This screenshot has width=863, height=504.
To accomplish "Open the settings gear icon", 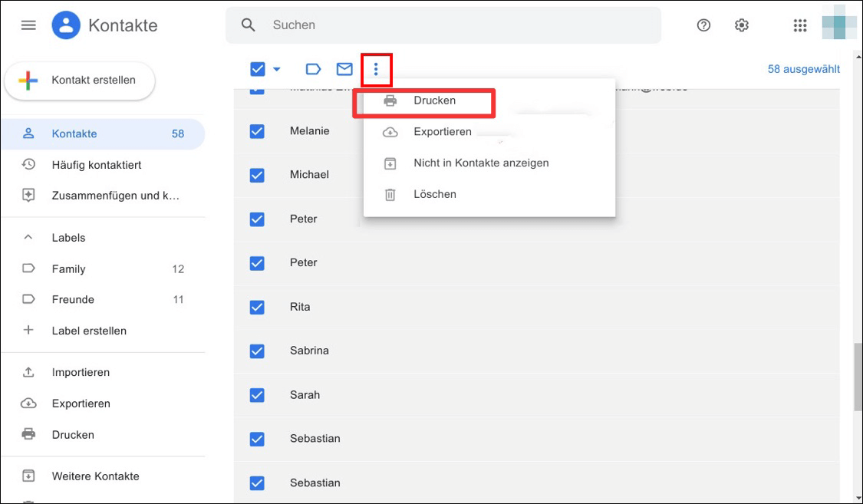I will pyautogui.click(x=741, y=25).
